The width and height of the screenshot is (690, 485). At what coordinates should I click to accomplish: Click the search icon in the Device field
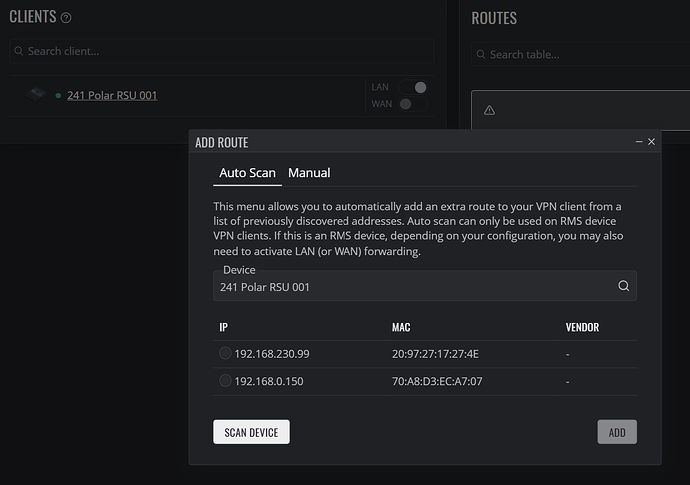click(624, 286)
